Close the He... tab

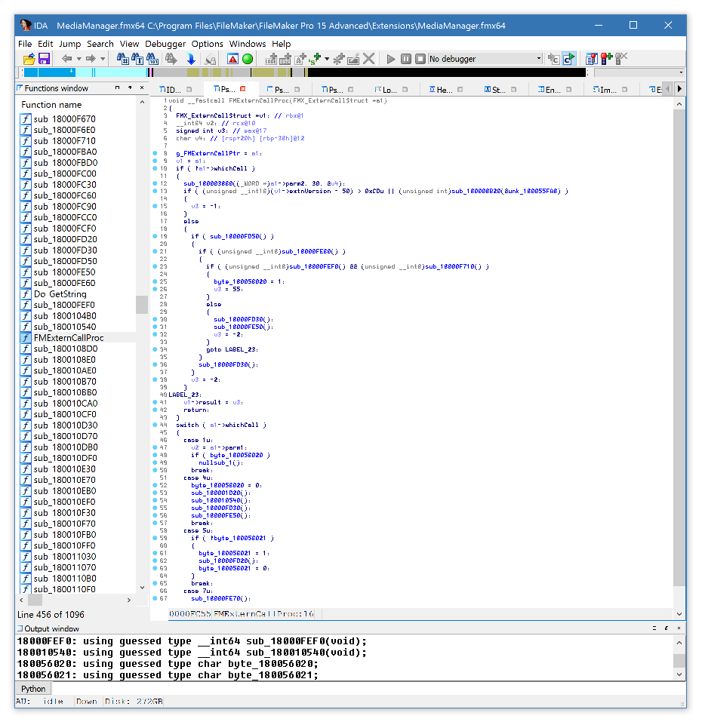(x=460, y=90)
